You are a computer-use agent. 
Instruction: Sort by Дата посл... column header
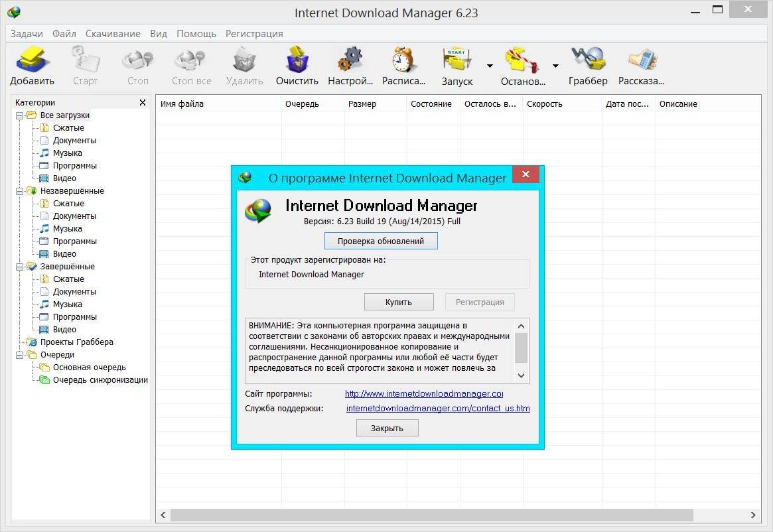(x=628, y=103)
